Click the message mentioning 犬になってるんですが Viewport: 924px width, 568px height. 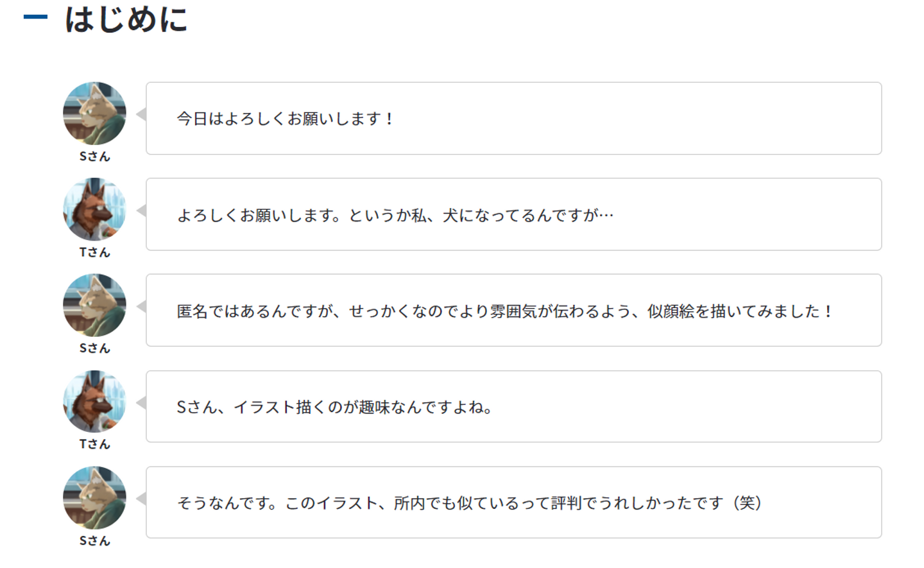click(395, 215)
